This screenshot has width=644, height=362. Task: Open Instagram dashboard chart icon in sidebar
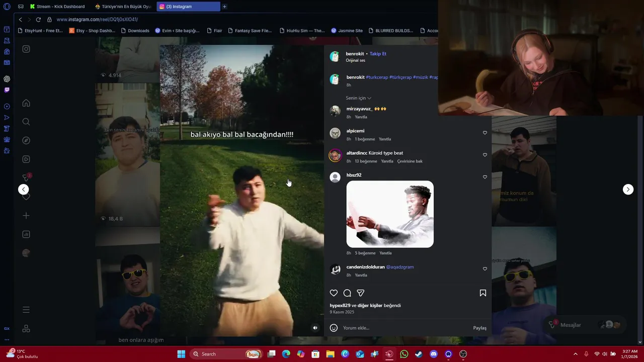26,234
